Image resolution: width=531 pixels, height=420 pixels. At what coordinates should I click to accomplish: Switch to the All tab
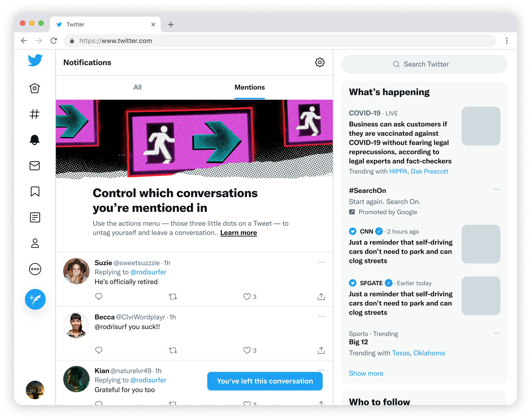137,87
